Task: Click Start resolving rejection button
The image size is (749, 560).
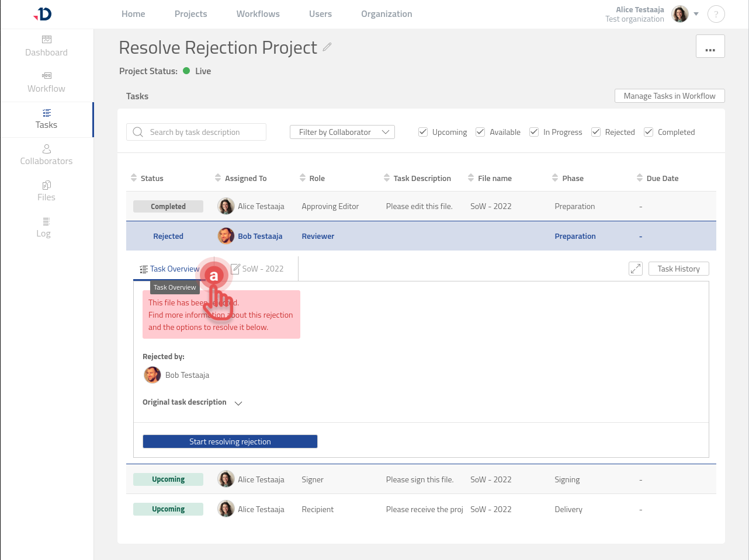Action: 230,441
